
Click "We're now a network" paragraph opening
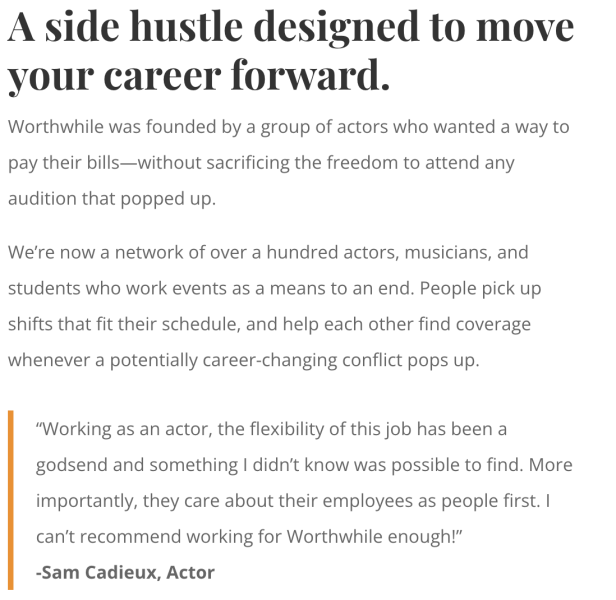coord(96,253)
